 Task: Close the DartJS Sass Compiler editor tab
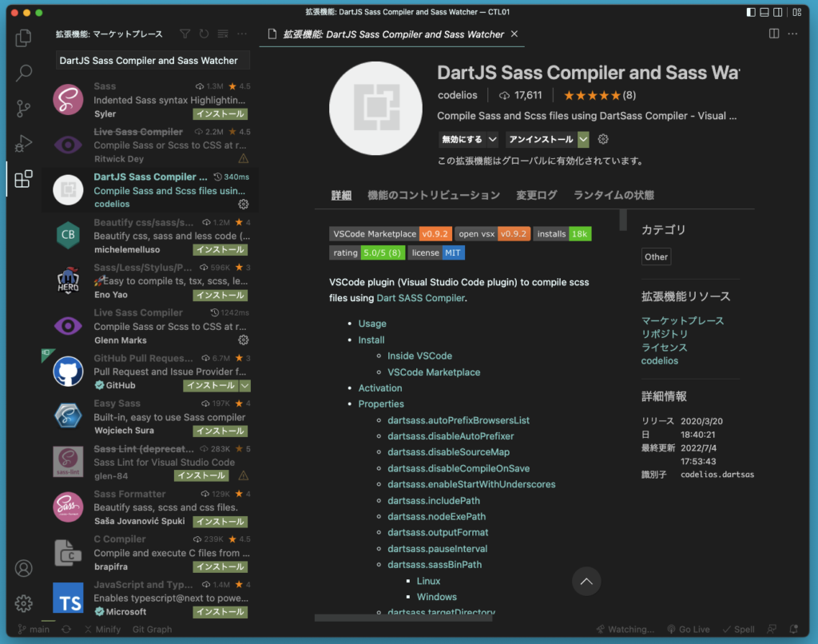[x=514, y=34]
